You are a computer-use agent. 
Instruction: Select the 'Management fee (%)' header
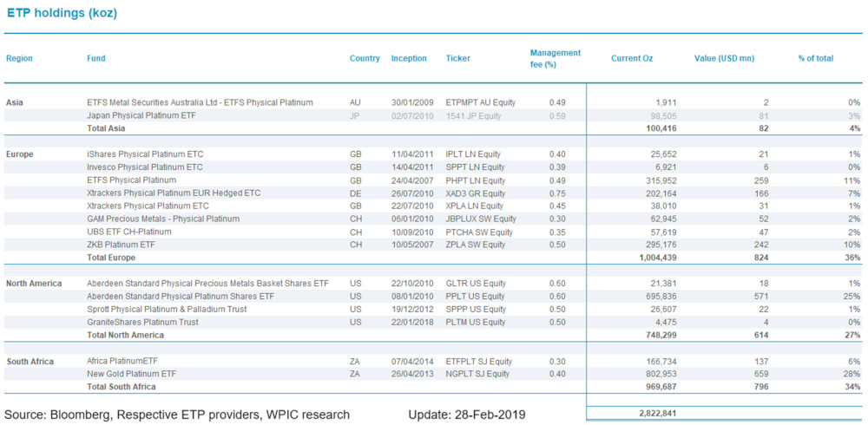point(556,59)
